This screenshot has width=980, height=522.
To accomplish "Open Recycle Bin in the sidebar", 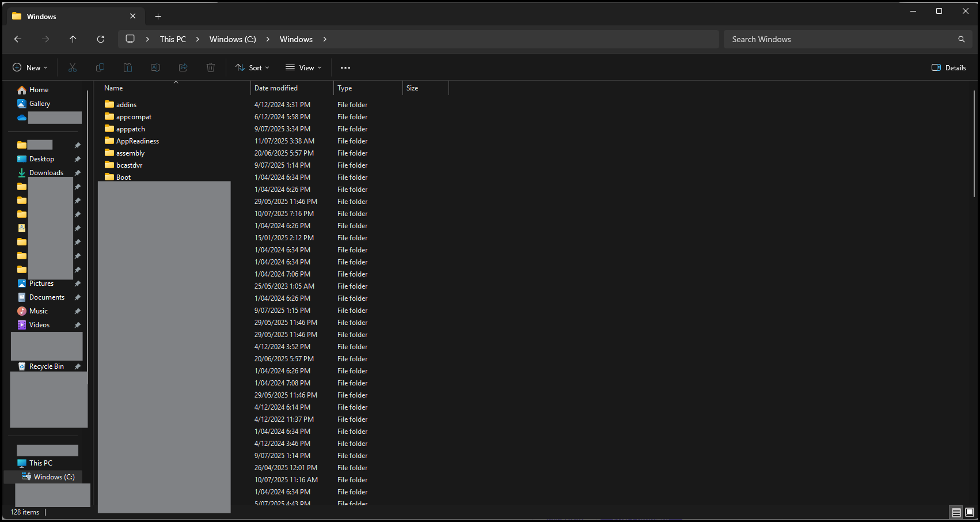I will [x=41, y=366].
